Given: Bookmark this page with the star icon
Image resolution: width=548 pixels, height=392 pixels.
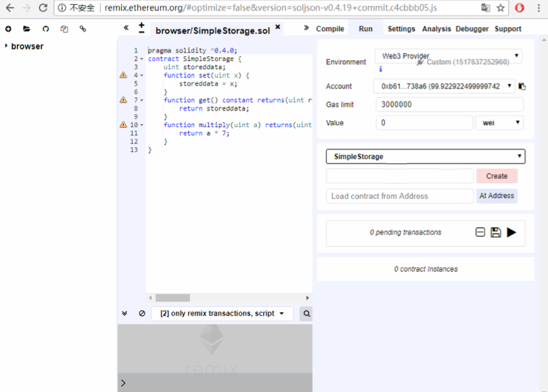Looking at the screenshot, I should (x=501, y=7).
